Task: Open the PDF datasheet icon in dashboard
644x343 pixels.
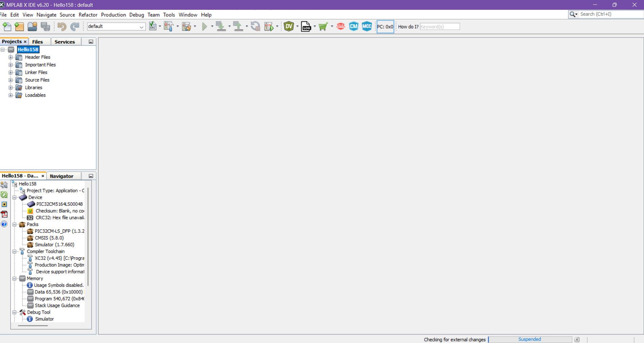Action: click(x=4, y=214)
